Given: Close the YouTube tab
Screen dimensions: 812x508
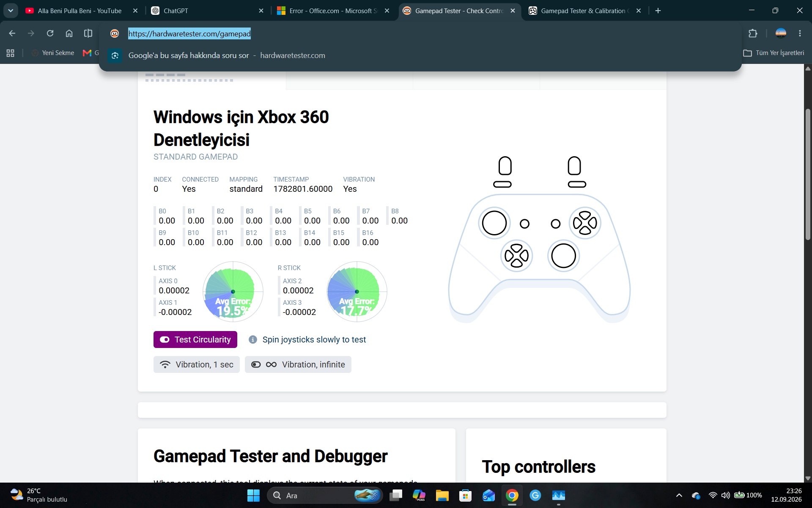Looking at the screenshot, I should point(135,11).
